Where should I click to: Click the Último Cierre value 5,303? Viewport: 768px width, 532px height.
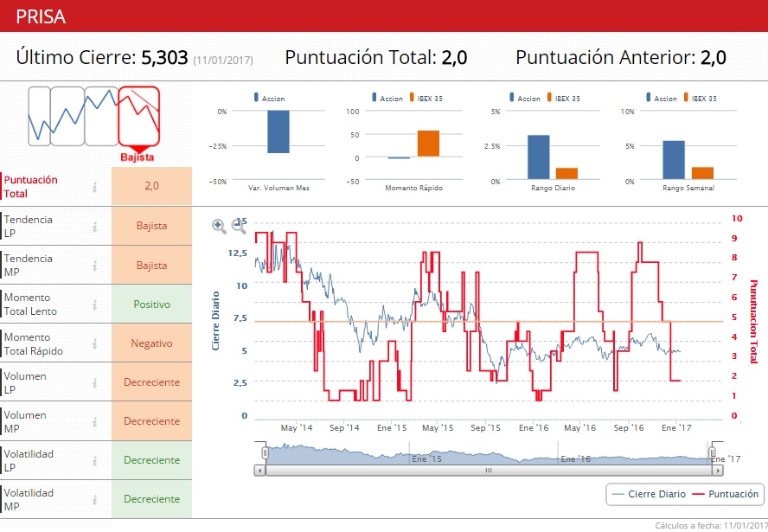tap(164, 57)
